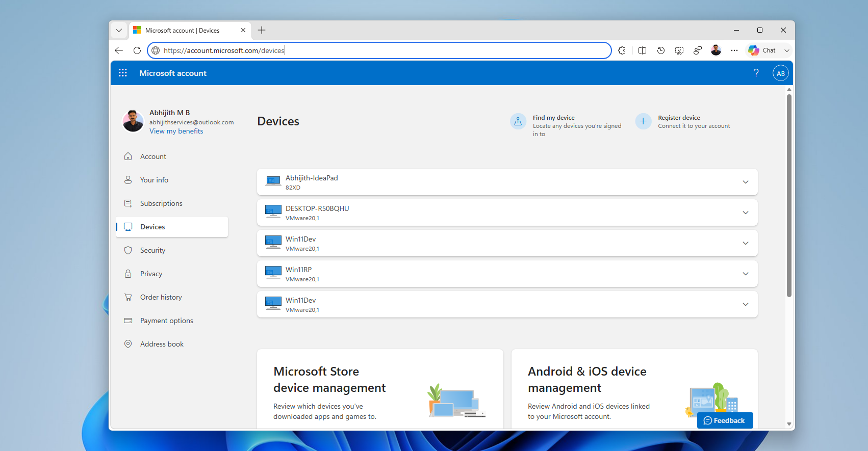Open Payment options in the sidebar

pos(172,321)
